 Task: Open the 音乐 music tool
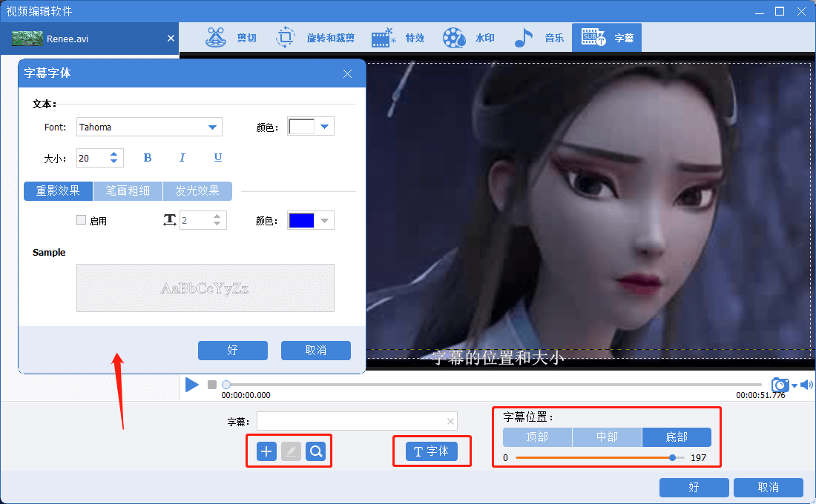[x=539, y=38]
